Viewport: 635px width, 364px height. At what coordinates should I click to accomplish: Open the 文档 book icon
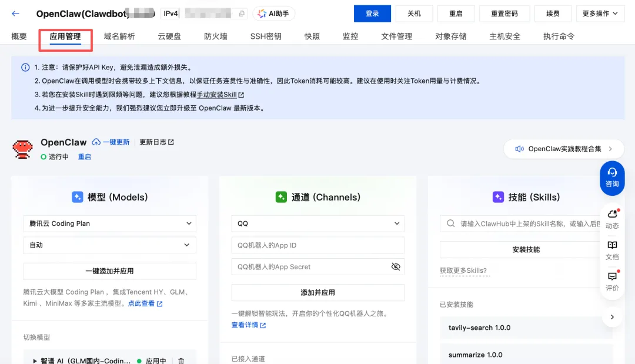[612, 245]
